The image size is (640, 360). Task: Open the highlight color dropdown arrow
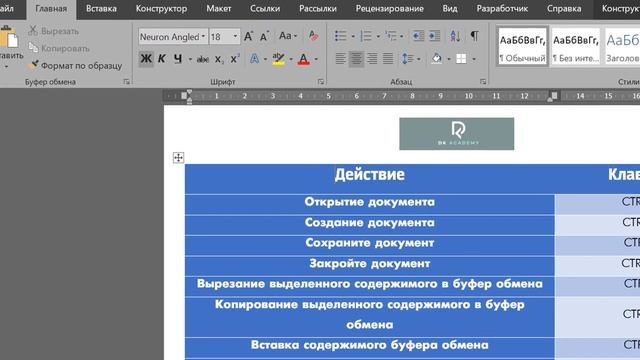point(291,59)
